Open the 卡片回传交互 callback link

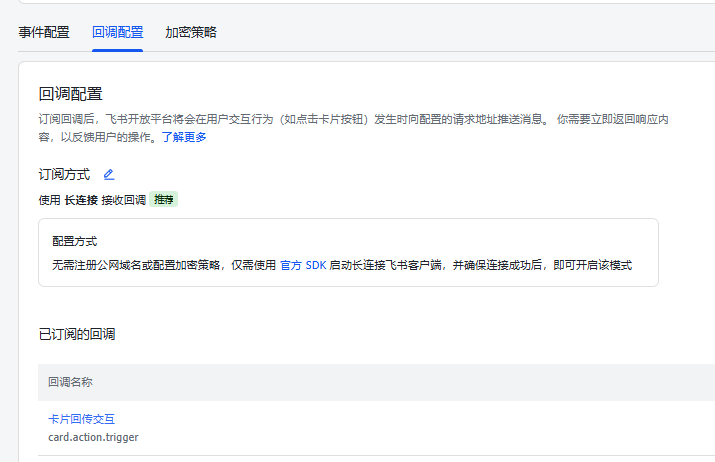pos(88,419)
